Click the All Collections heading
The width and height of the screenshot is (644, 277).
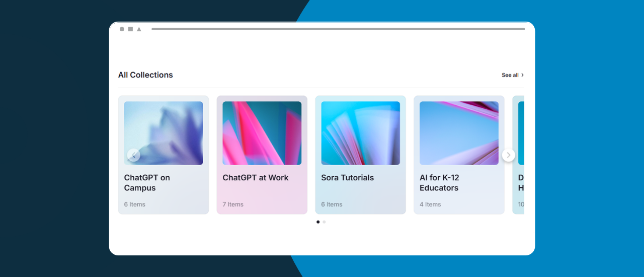click(145, 75)
